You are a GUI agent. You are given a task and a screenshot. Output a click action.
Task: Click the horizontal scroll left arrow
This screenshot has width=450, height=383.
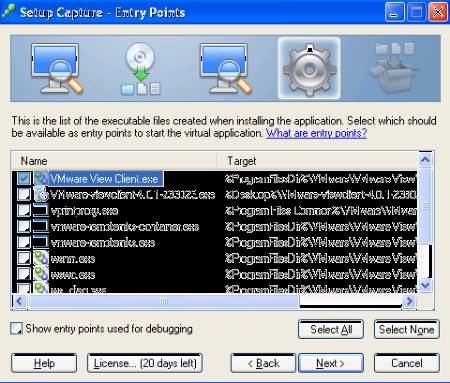[x=19, y=301]
